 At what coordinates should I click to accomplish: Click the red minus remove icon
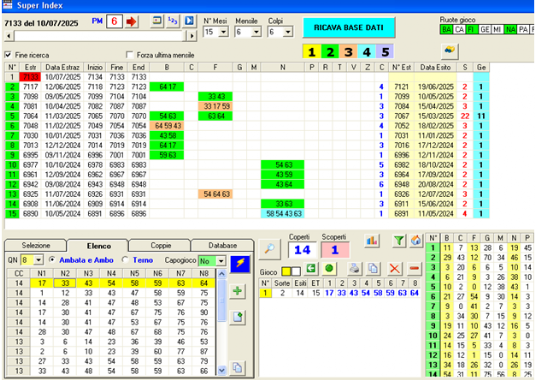tap(414, 269)
